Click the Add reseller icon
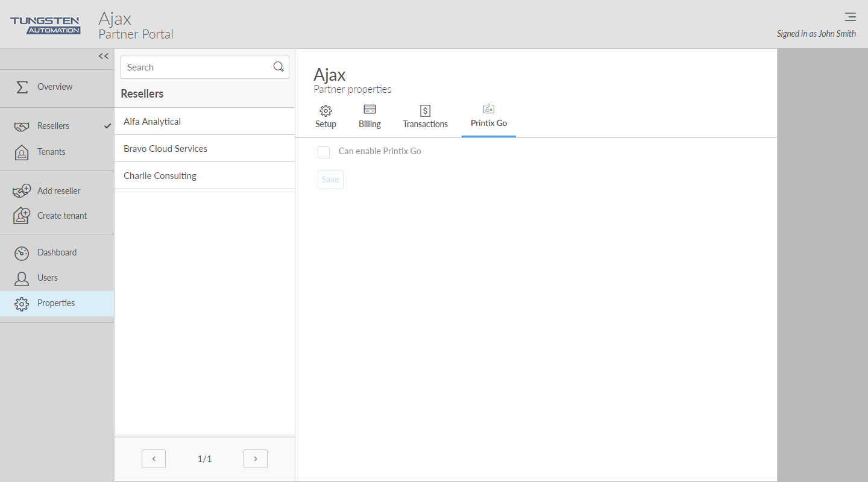This screenshot has width=868, height=482. click(22, 191)
